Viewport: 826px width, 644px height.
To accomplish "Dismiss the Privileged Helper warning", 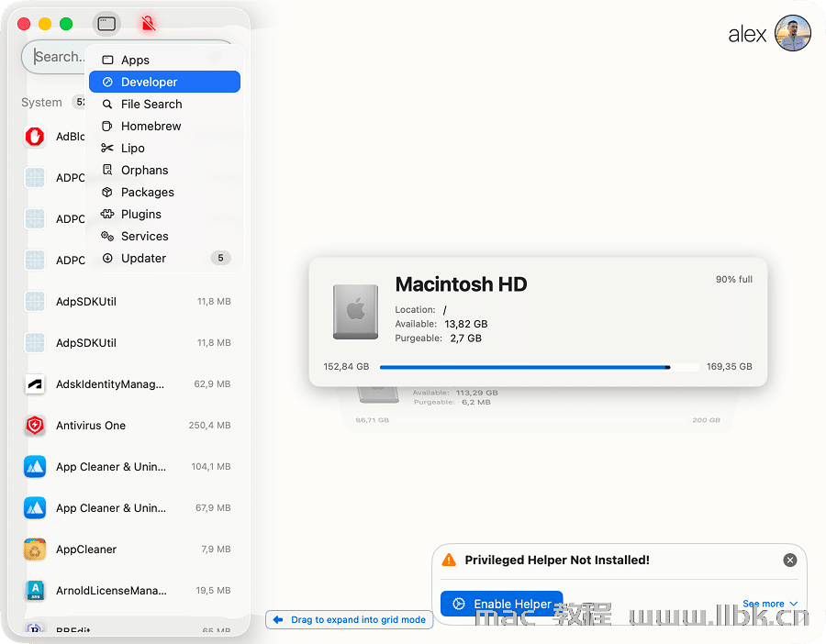I will (789, 560).
